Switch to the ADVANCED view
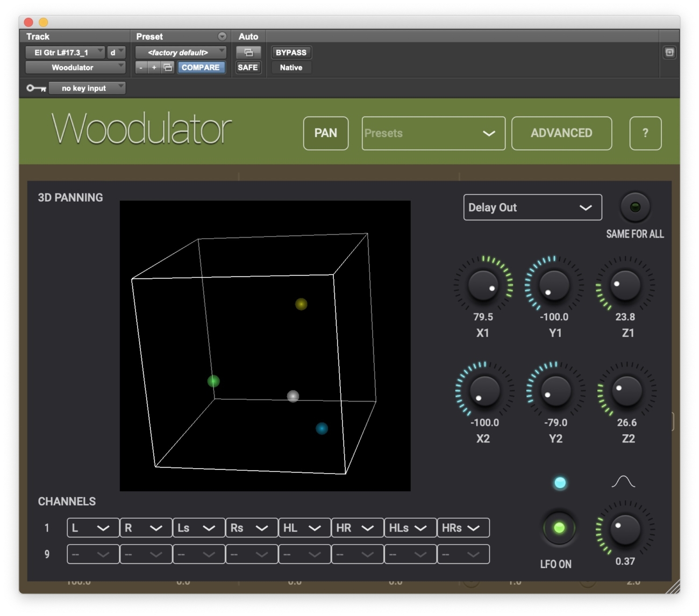 [x=561, y=133]
